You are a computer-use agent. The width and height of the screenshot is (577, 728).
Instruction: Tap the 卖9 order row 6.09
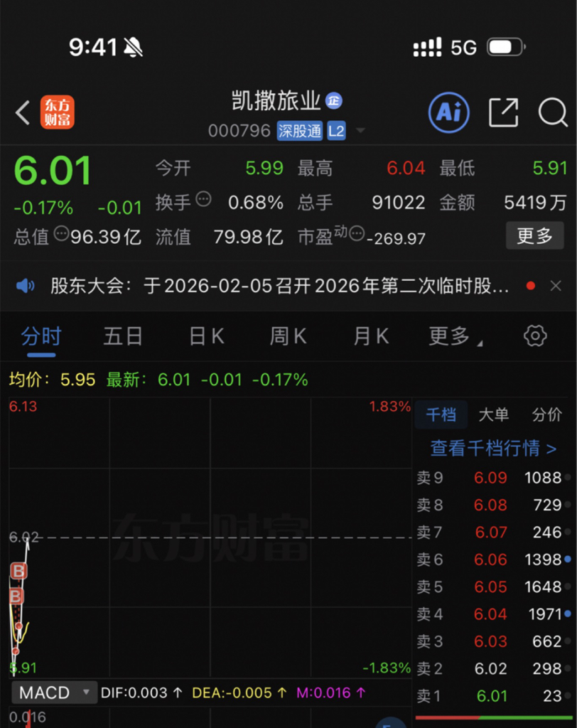coord(493,478)
